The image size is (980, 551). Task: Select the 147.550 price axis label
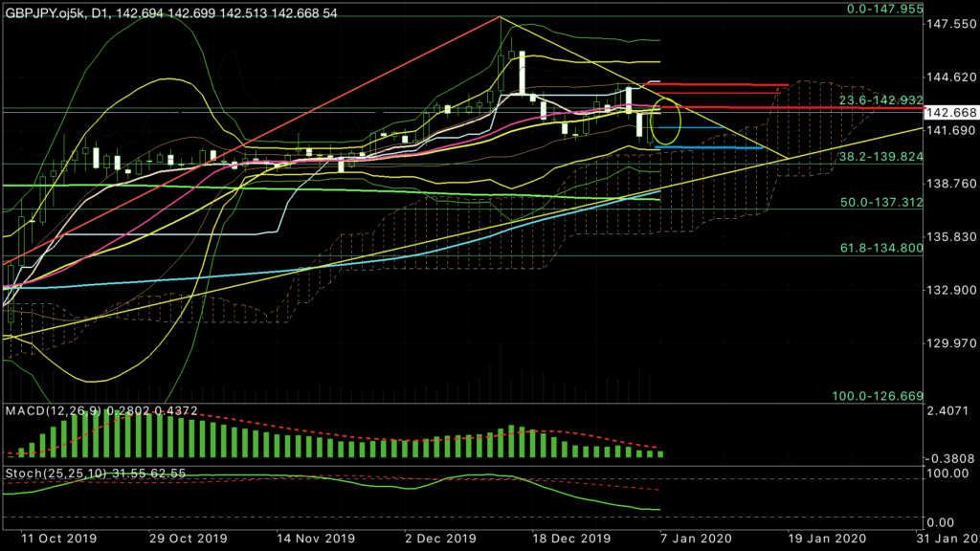click(x=951, y=24)
